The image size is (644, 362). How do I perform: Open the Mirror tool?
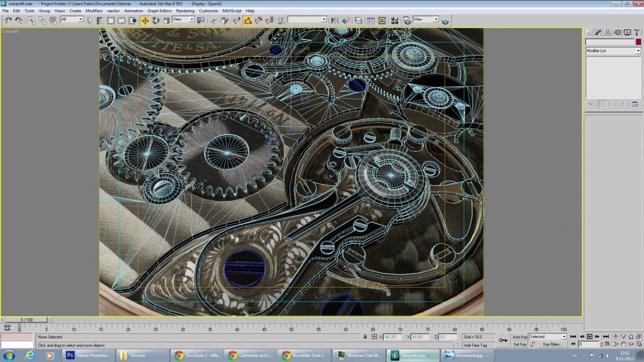[x=335, y=21]
